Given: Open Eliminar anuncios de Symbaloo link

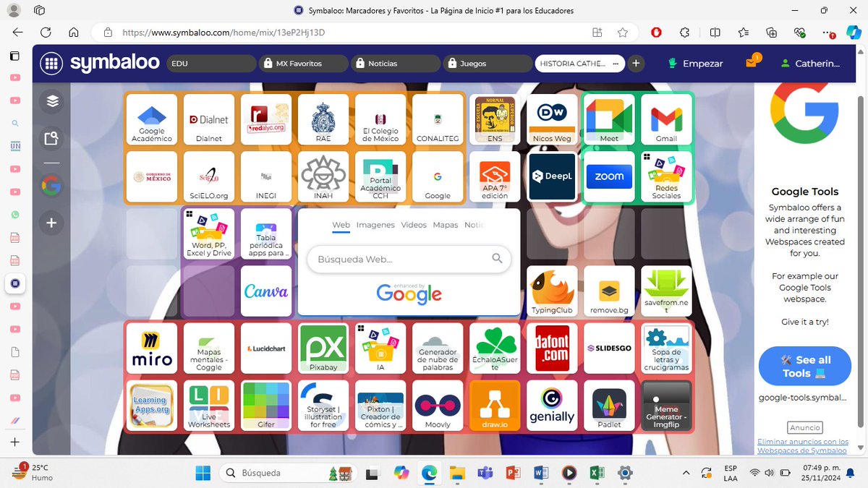Looking at the screenshot, I should click(x=803, y=446).
